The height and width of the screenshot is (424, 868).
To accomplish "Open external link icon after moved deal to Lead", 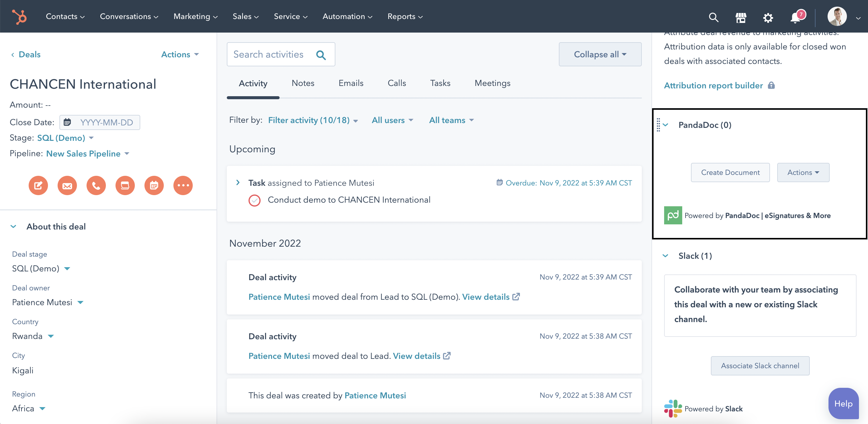I will 447,356.
